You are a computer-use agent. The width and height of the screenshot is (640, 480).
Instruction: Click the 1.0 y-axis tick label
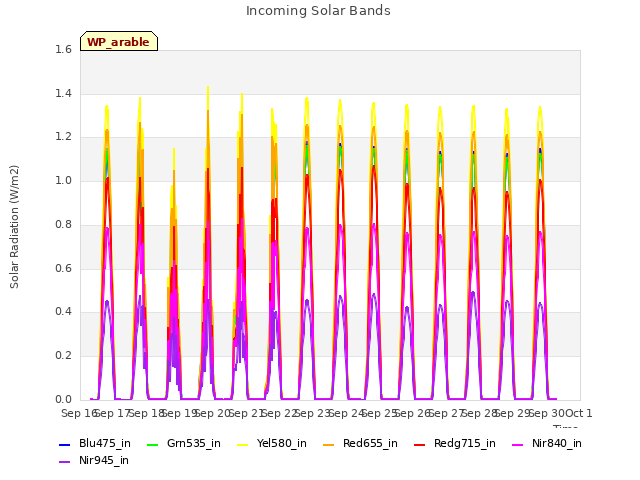click(x=63, y=180)
